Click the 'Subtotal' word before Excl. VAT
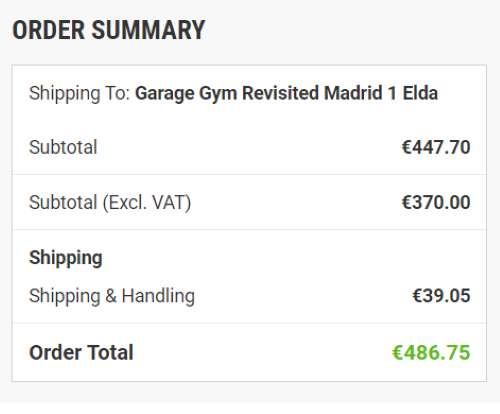This screenshot has height=414, width=500. [x=63, y=202]
